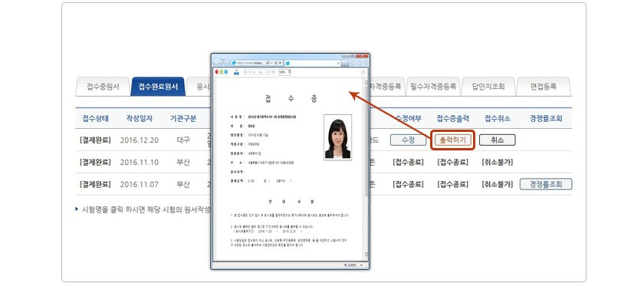Click the popup's vertical scrollbar

click(366, 169)
